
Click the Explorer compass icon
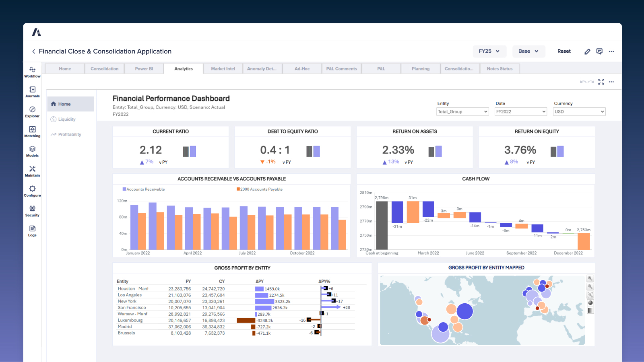(x=32, y=109)
